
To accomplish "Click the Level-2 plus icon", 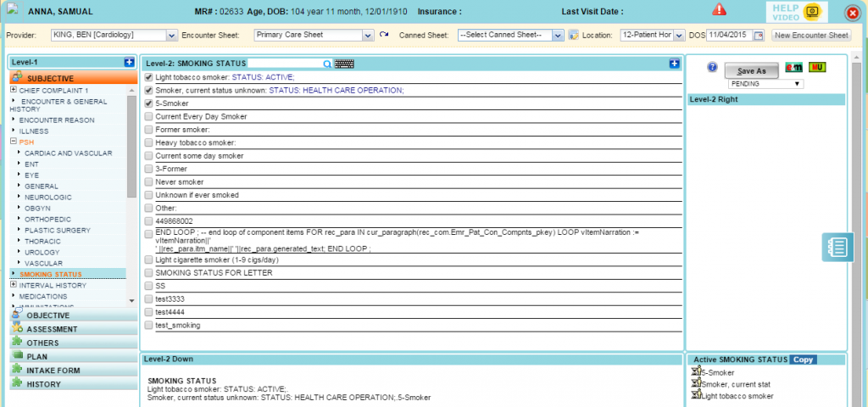I will click(x=674, y=64).
